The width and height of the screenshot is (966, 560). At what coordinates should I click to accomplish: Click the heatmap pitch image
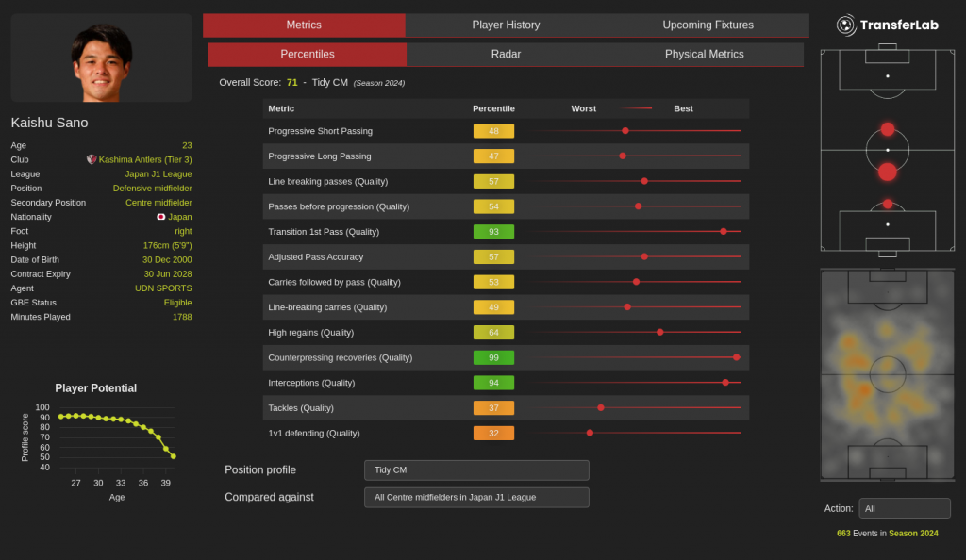(887, 374)
